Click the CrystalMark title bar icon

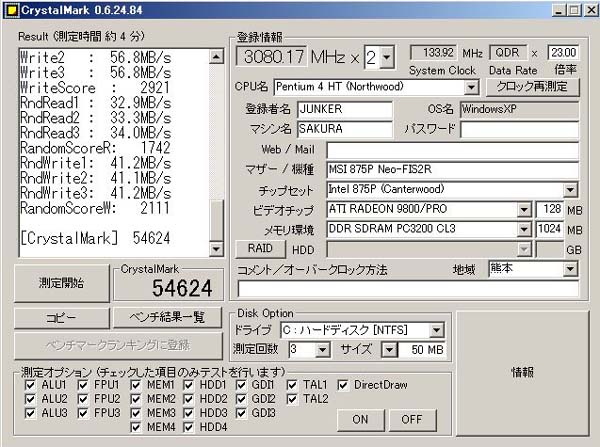pos(12,10)
